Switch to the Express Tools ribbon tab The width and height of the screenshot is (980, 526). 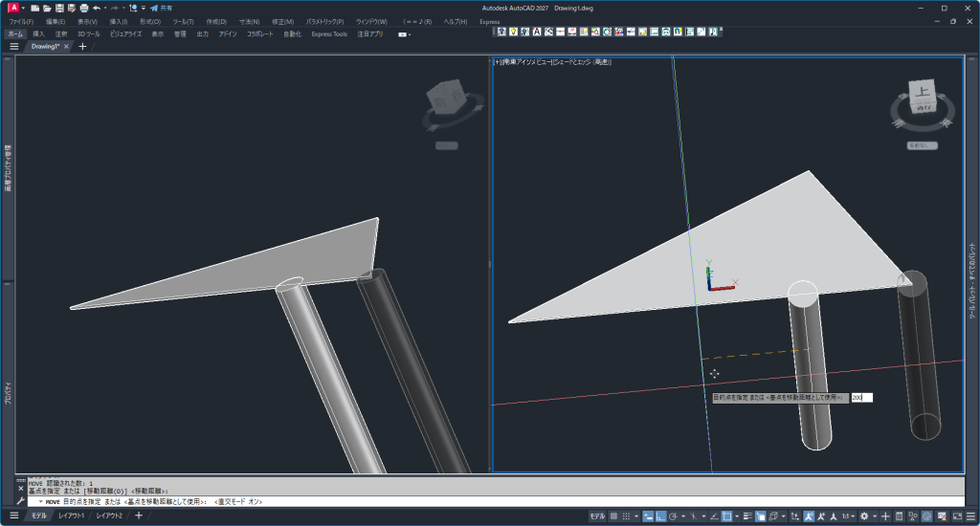click(329, 33)
